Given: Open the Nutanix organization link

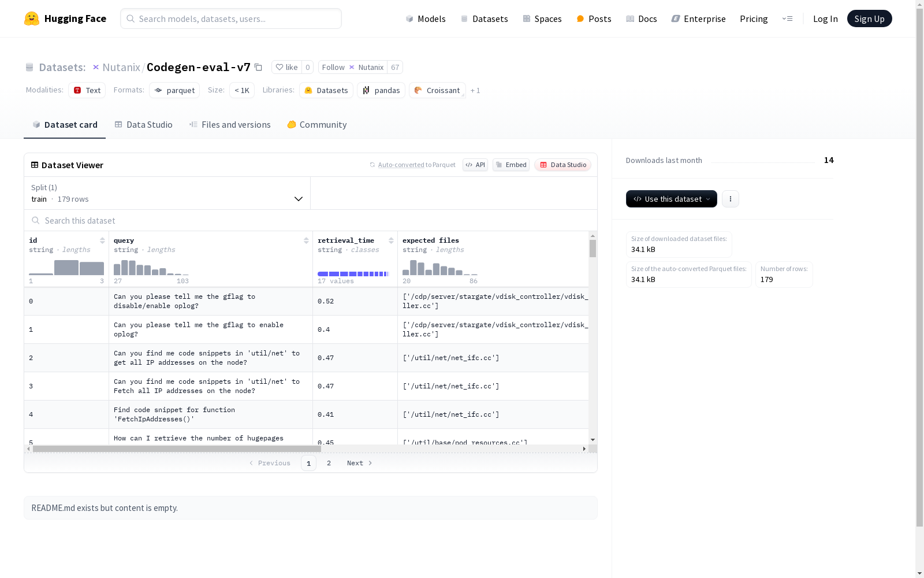Looking at the screenshot, I should pyautogui.click(x=121, y=67).
